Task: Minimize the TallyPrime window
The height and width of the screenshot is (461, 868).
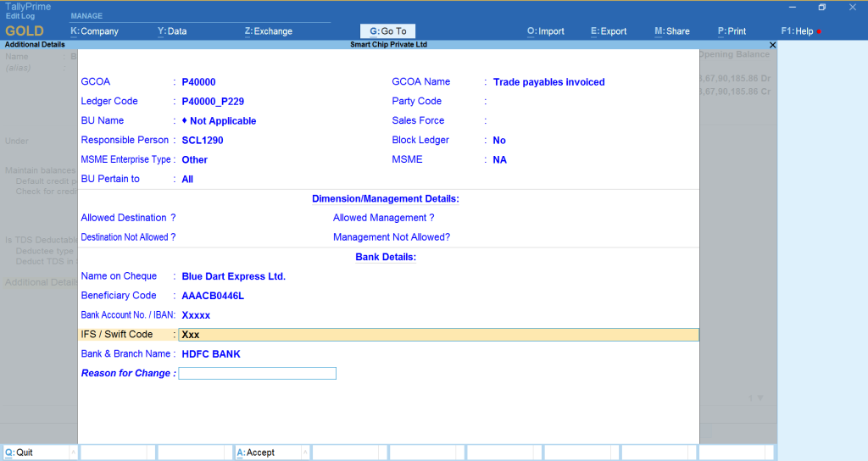Action: point(790,8)
